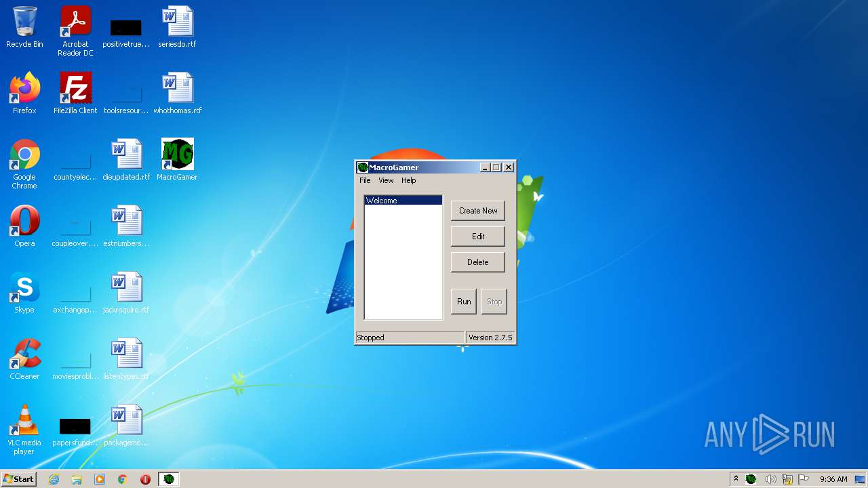Open the volume speaker tray icon
The image size is (868, 488).
[770, 479]
